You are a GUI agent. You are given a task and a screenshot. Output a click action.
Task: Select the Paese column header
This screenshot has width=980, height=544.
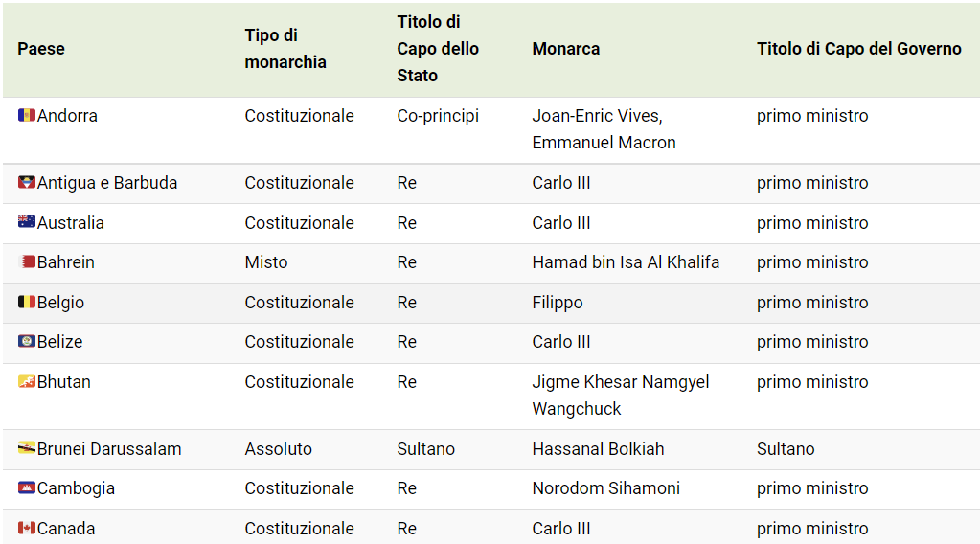point(41,49)
